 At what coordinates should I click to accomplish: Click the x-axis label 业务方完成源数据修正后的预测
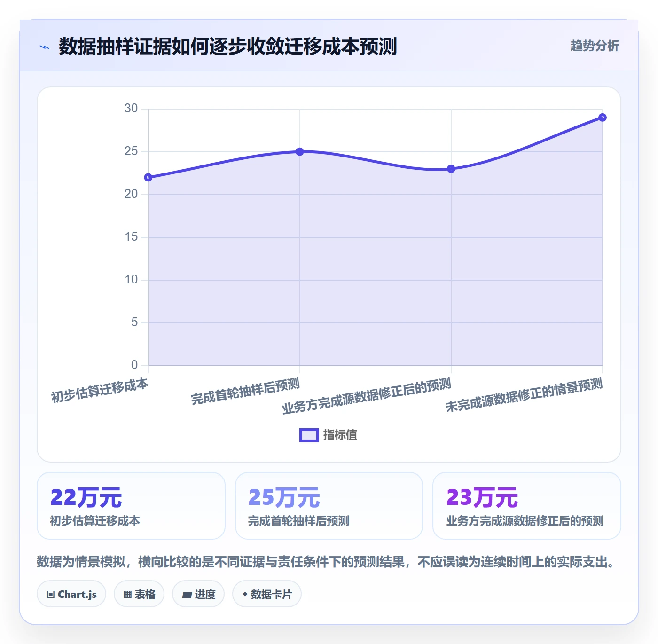point(367,396)
